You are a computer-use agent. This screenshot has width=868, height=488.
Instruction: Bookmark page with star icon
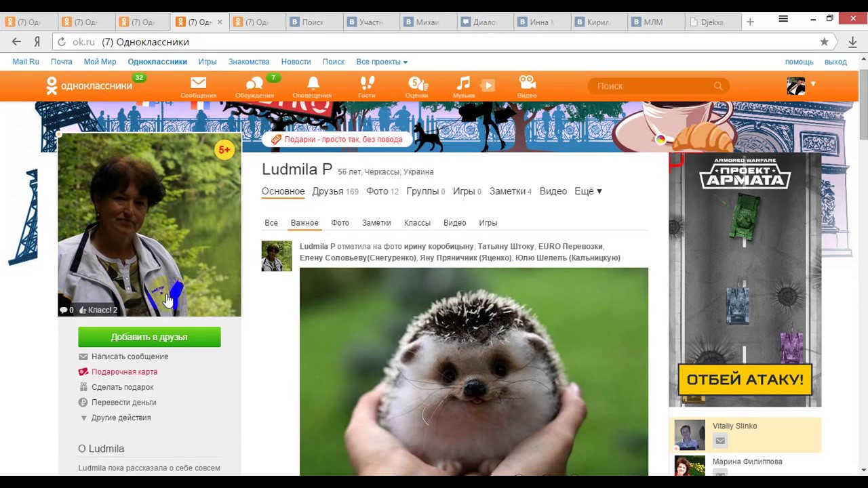tap(824, 42)
